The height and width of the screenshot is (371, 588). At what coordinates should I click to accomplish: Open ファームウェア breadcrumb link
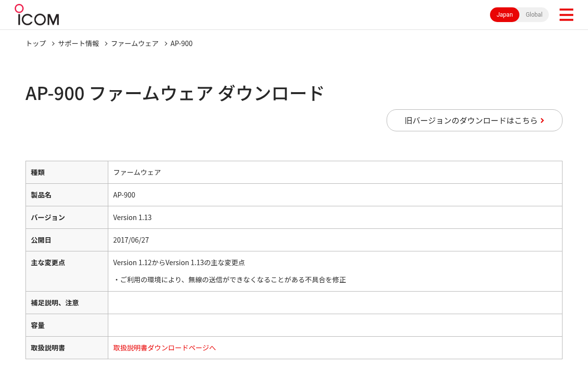tap(135, 44)
